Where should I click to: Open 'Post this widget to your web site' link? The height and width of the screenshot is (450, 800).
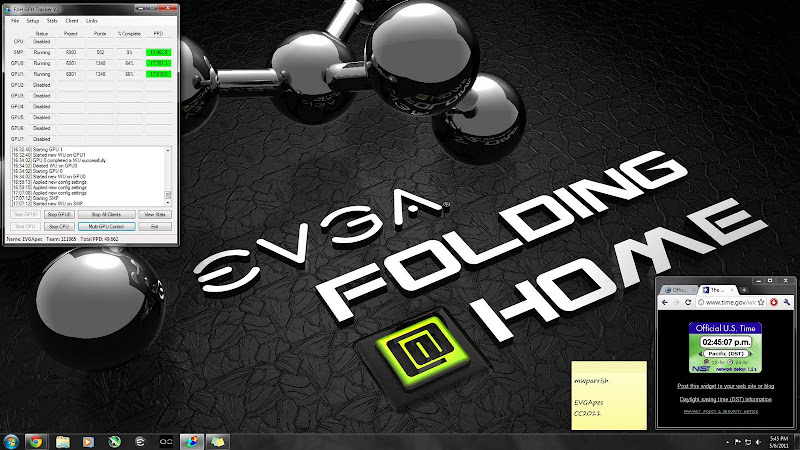[725, 386]
